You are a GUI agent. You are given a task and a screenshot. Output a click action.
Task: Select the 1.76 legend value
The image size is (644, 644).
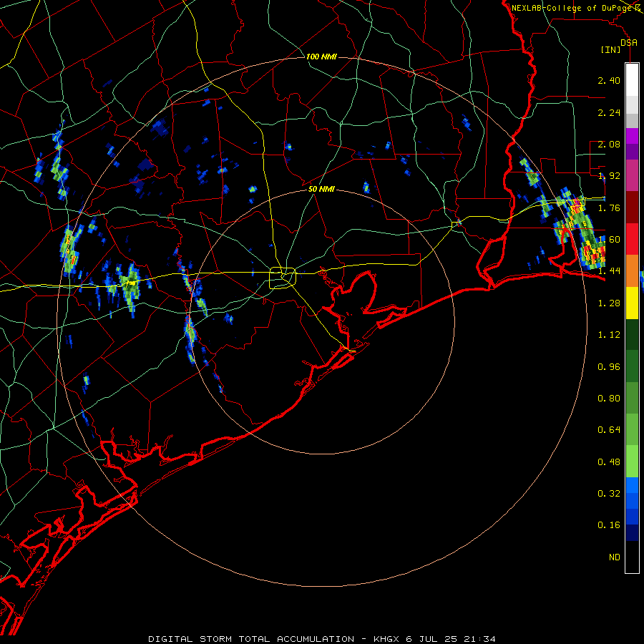609,208
